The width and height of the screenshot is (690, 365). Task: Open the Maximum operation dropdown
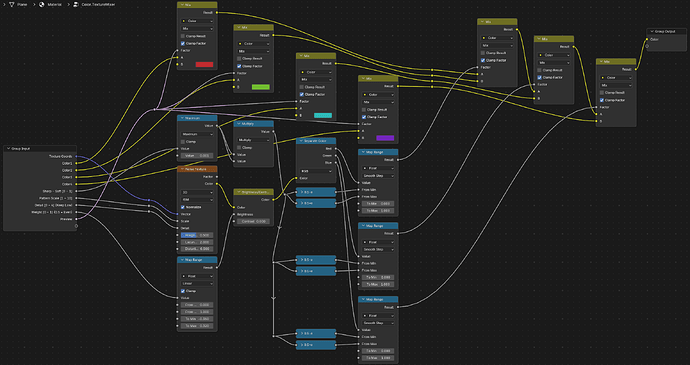[x=197, y=134]
